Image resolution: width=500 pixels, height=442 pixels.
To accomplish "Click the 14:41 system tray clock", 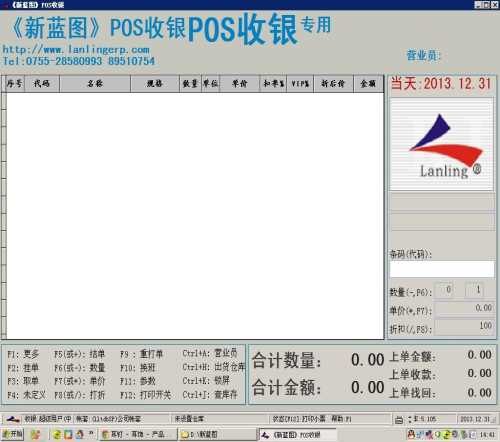I will tap(487, 435).
